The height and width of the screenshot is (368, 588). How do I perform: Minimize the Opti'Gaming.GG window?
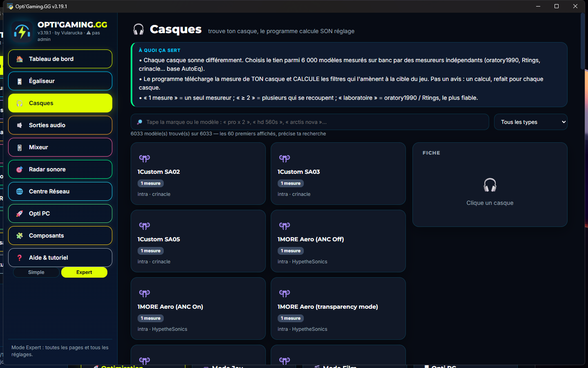[538, 6]
